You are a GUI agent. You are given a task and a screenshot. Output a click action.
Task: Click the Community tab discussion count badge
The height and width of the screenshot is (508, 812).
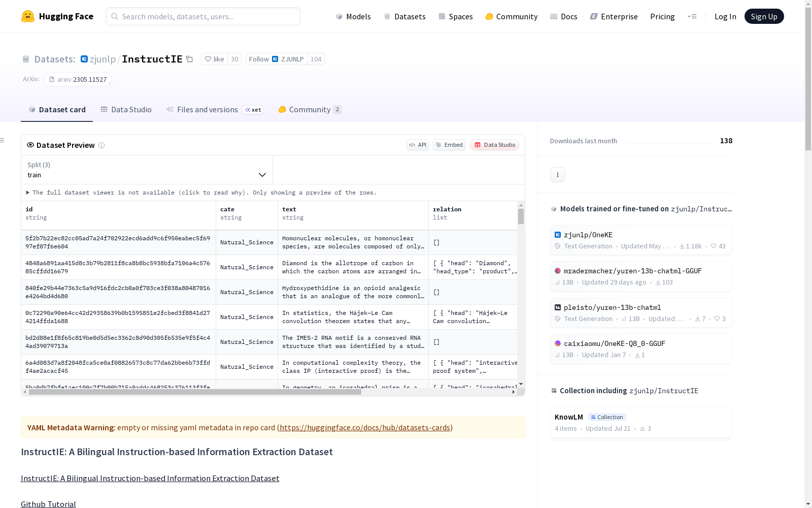click(x=337, y=110)
